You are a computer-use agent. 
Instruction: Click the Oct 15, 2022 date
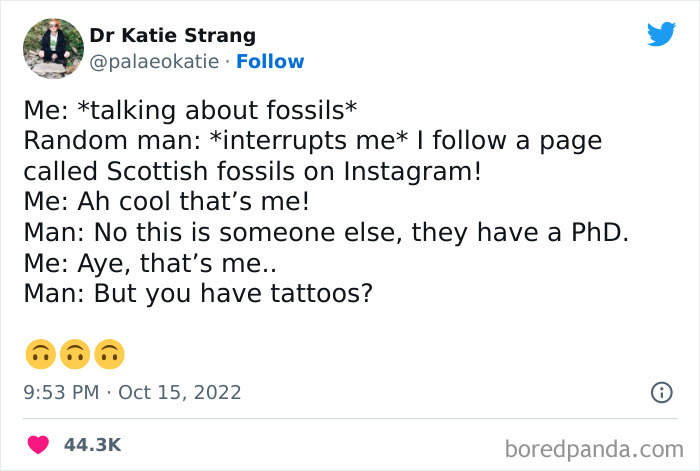[x=179, y=392]
